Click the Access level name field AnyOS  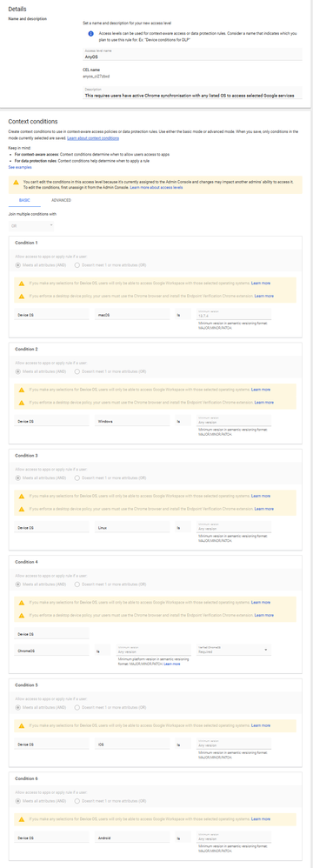coord(192,54)
